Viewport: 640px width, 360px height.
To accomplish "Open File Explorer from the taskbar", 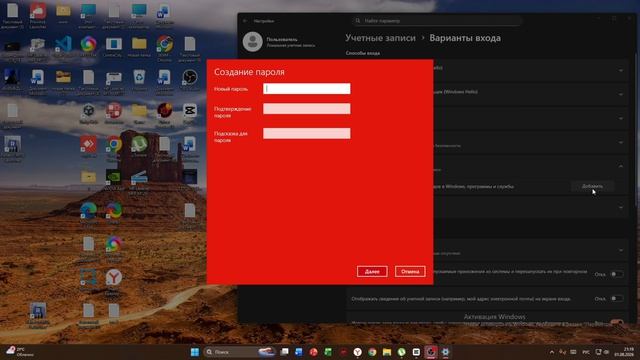I will click(387, 352).
